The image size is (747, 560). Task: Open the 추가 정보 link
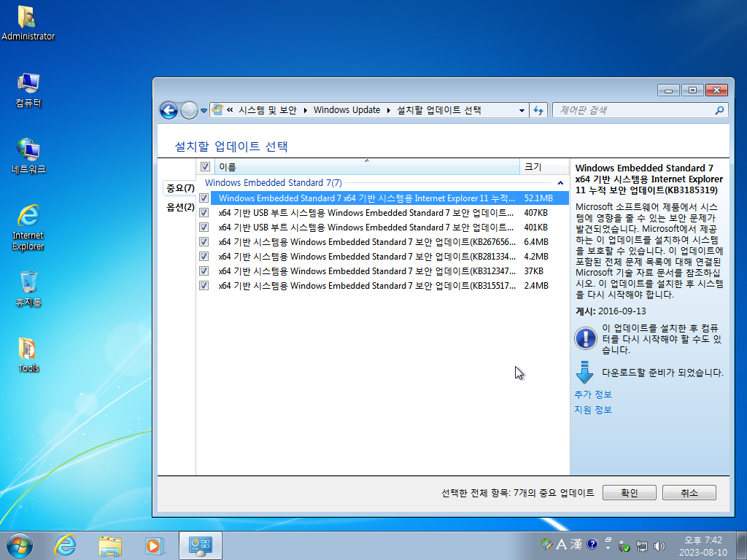coord(593,394)
